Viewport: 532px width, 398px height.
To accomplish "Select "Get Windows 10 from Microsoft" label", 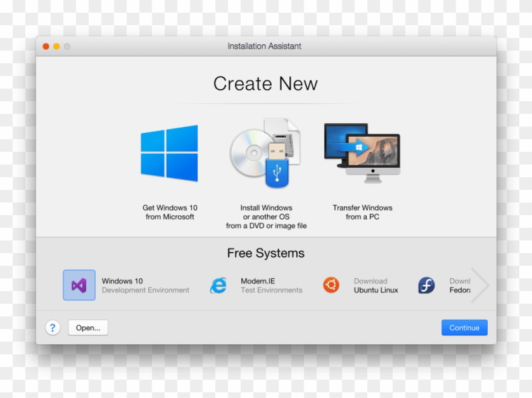I will pos(170,212).
